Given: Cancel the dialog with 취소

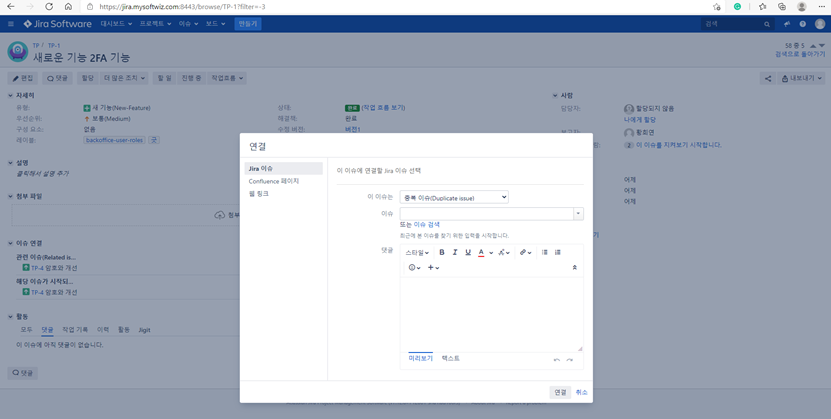Looking at the screenshot, I should pyautogui.click(x=581, y=393).
